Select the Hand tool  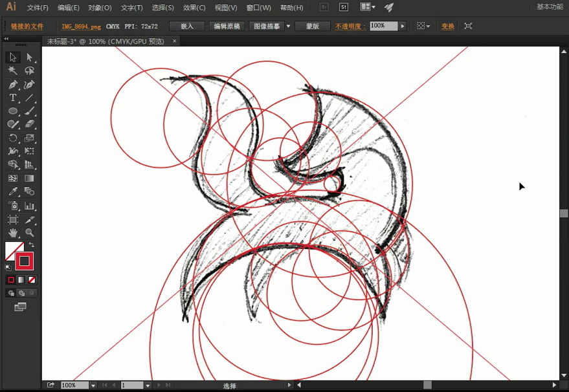[13, 232]
